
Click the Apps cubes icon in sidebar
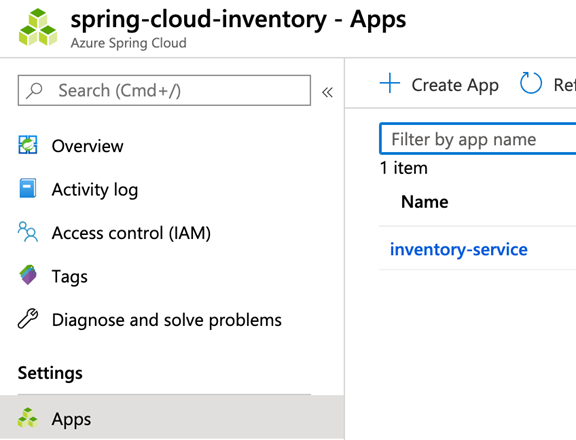pyautogui.click(x=28, y=418)
